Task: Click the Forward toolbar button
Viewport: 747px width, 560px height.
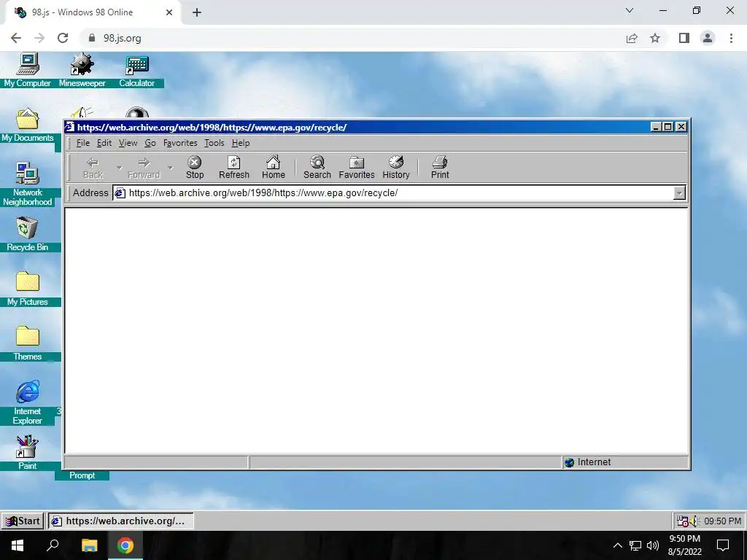Action: tap(144, 167)
